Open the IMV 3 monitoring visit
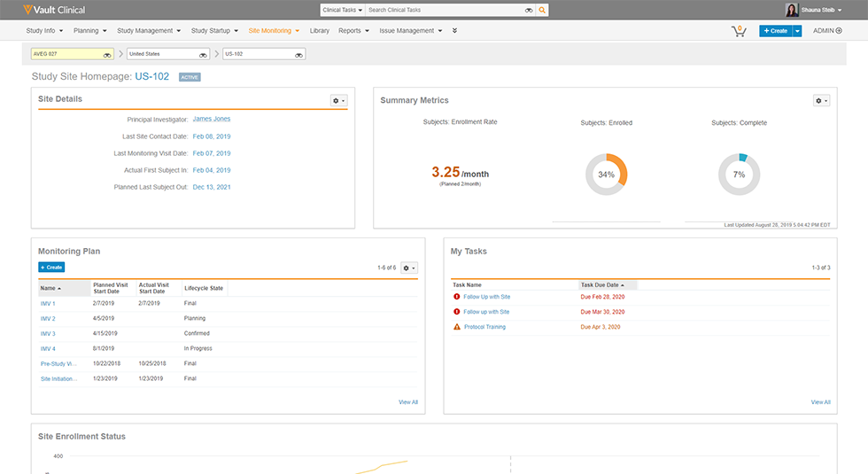Viewport: 868px width, 474px height. coord(48,334)
